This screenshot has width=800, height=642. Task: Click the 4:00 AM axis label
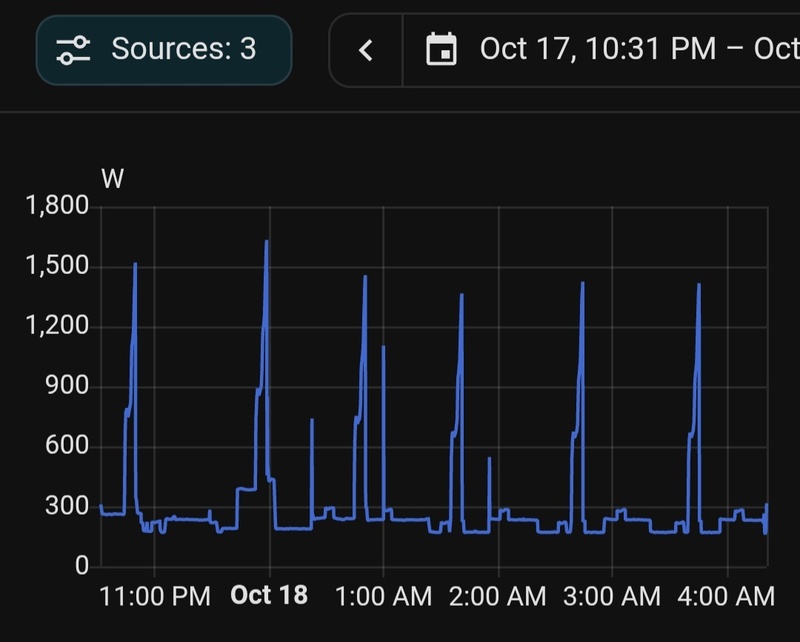pos(727,597)
